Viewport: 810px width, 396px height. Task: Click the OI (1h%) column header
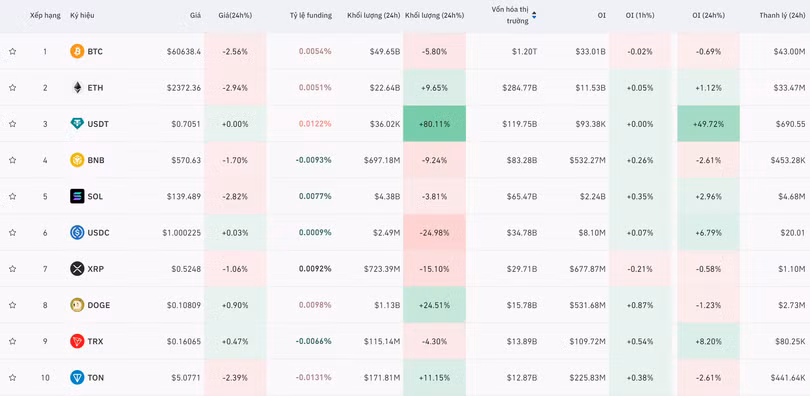point(640,15)
